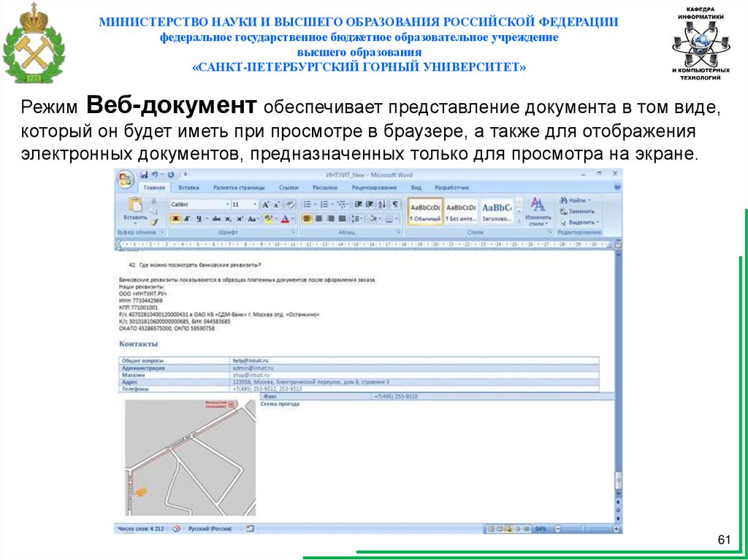
Task: Click the Grow Font icon
Action: pyautogui.click(x=265, y=204)
